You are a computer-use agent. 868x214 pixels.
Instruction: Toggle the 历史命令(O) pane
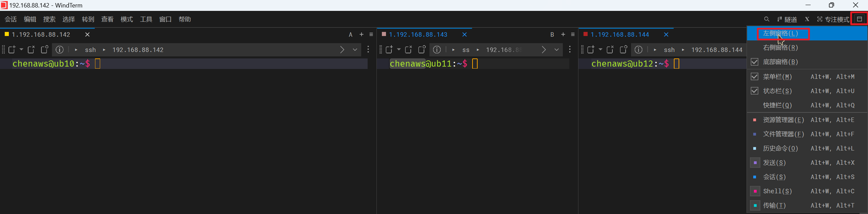[x=807, y=148]
